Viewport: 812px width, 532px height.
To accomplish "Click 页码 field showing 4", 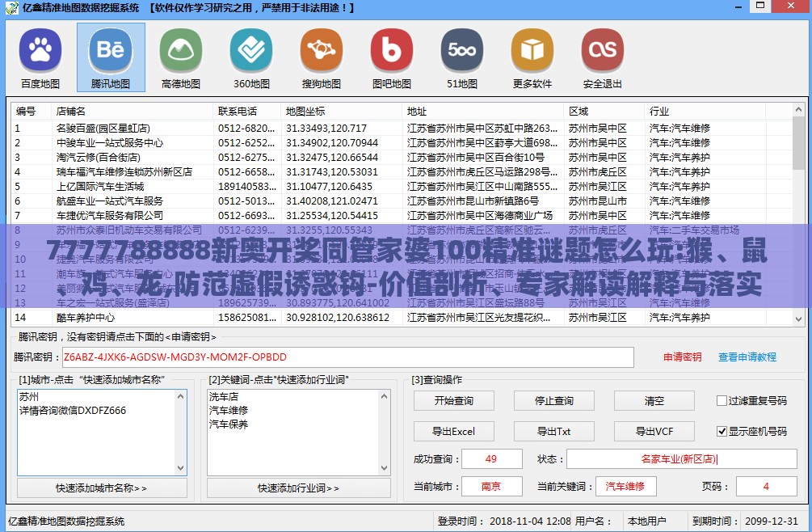I will [767, 487].
